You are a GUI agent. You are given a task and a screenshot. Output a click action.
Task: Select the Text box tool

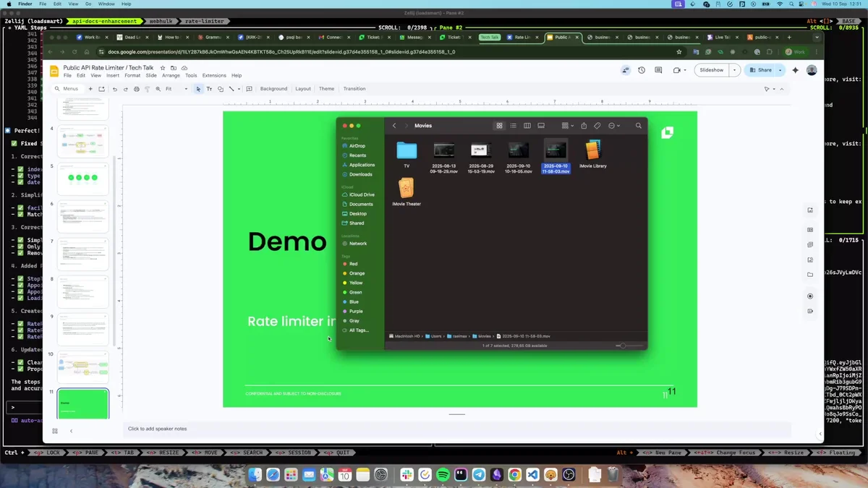209,89
